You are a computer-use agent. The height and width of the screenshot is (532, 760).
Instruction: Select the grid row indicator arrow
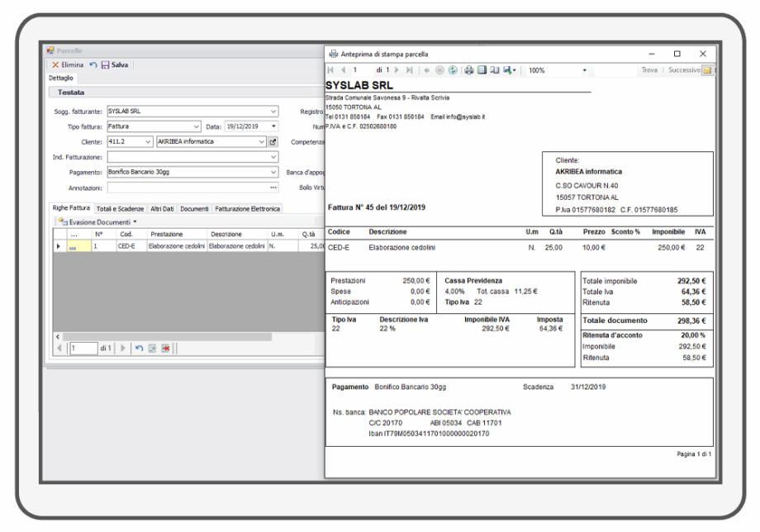[x=59, y=246]
